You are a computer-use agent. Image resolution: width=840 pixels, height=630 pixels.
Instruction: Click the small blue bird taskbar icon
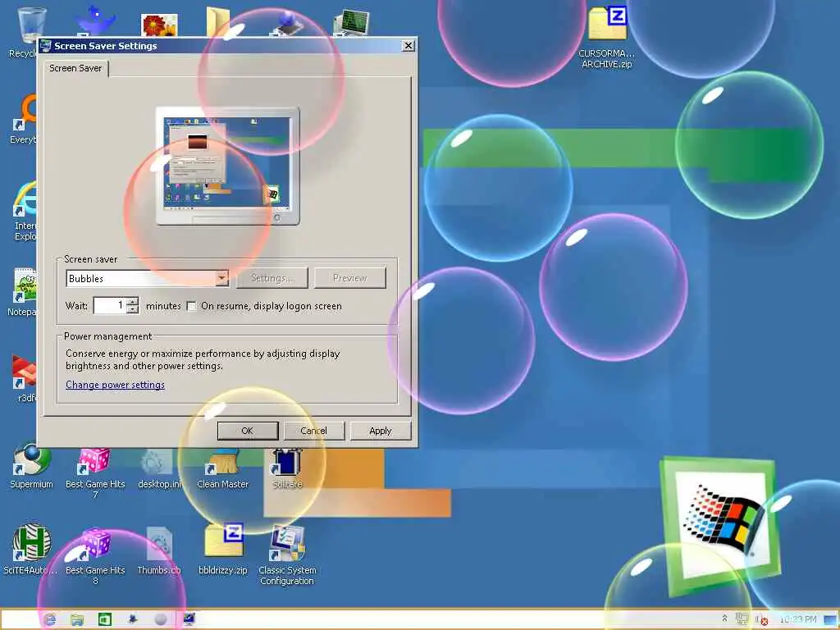[x=133, y=619]
